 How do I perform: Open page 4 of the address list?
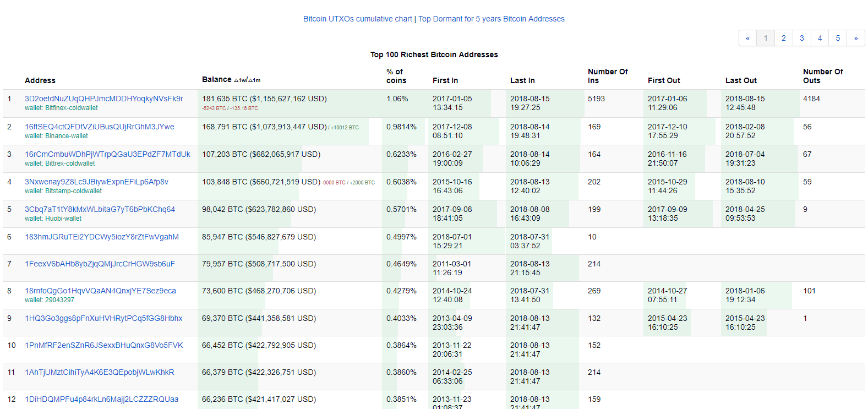820,38
